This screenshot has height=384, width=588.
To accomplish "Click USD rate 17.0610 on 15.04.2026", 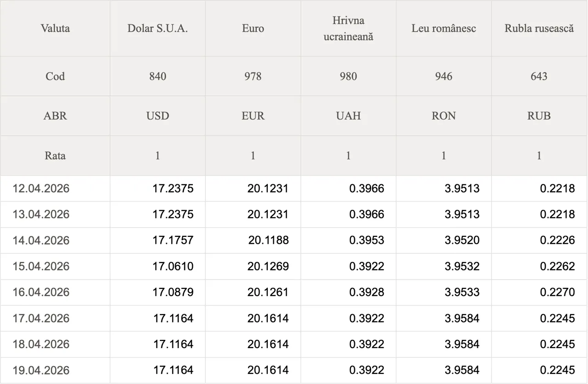I will 173,266.
